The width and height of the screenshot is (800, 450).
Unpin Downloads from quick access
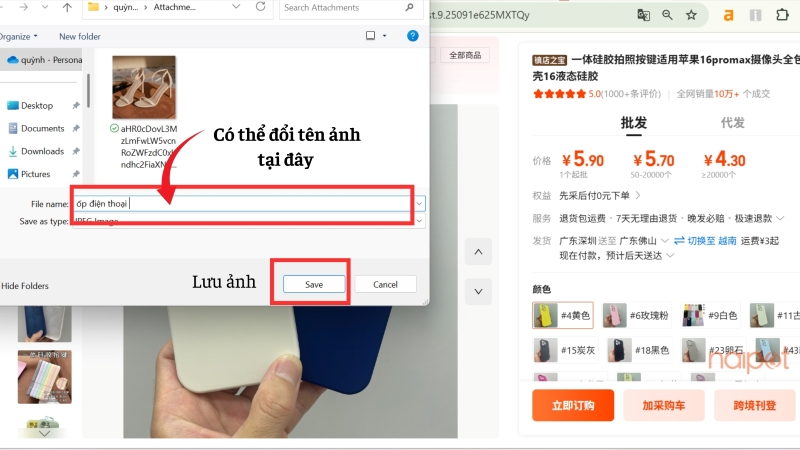[76, 151]
